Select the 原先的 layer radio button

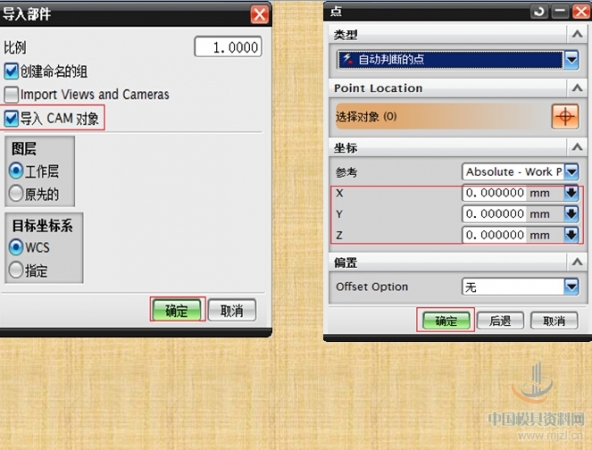tap(16, 193)
